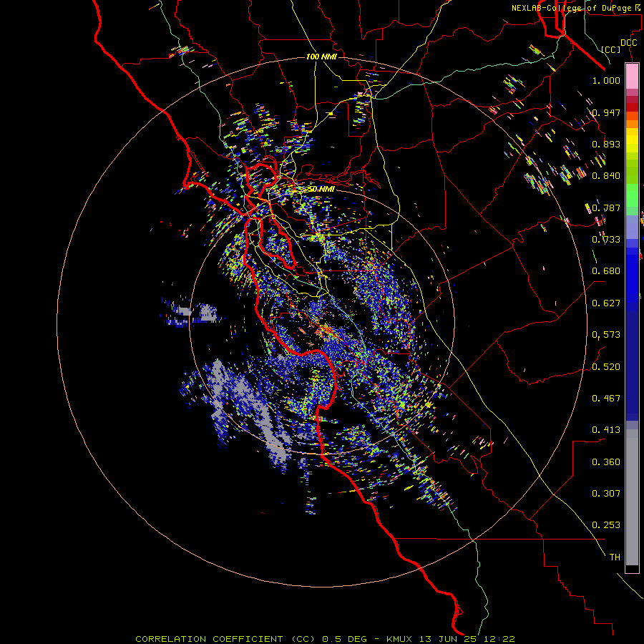Click the pink segment of the color bar
Viewport: 644px width, 644px height.
(632, 77)
